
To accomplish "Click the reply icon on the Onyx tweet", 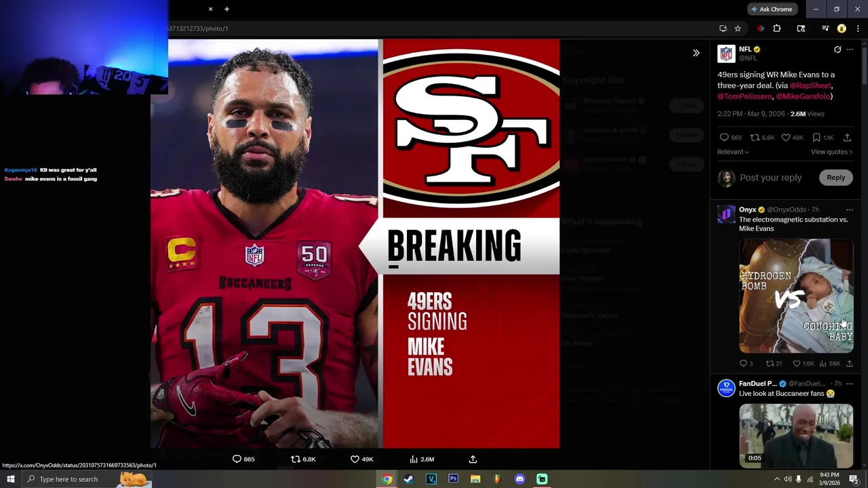I will [743, 363].
